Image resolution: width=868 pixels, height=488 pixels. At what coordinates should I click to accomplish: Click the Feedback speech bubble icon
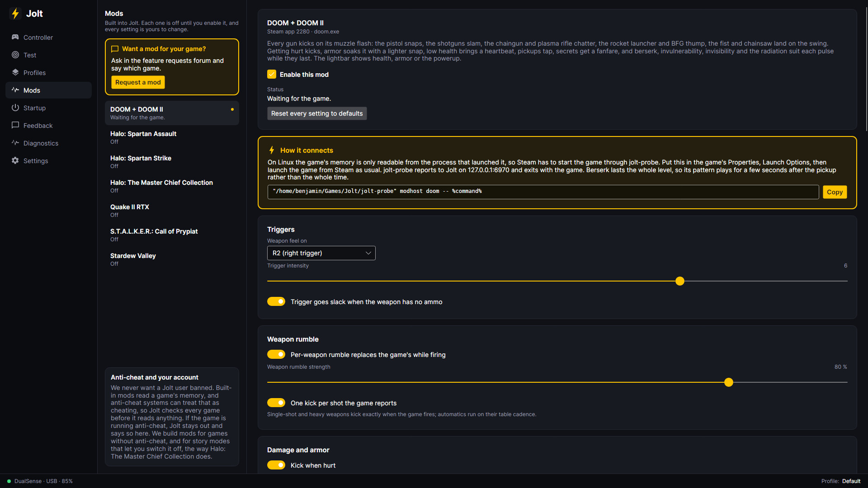15,125
